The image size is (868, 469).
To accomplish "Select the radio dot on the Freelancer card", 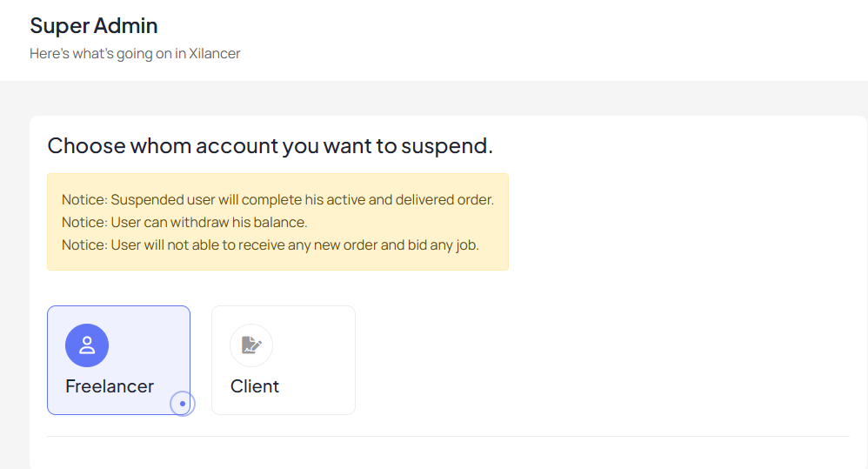I will 182,404.
